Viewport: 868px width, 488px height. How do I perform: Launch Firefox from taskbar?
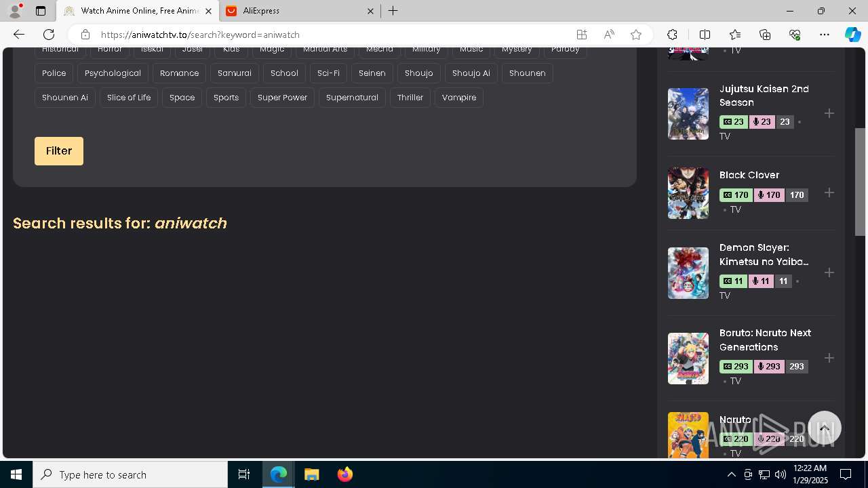(345, 474)
